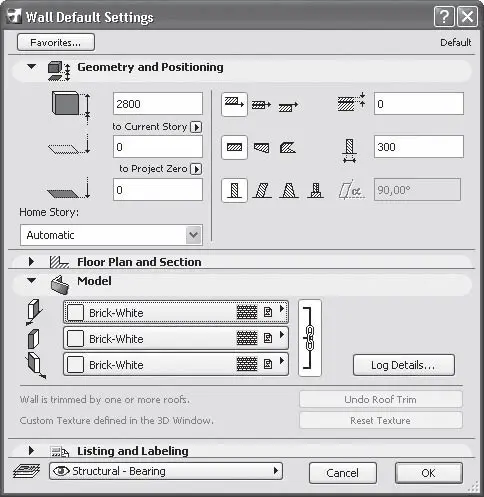
Task: Select the slanted wall icon
Action: coord(262,190)
